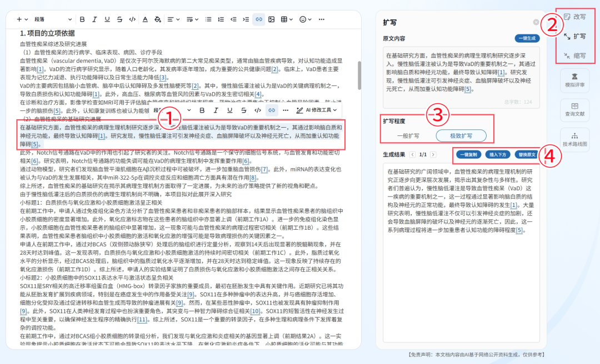Click citation [3] after 日常生活能力降低
600x364 pixels.
point(163,77)
